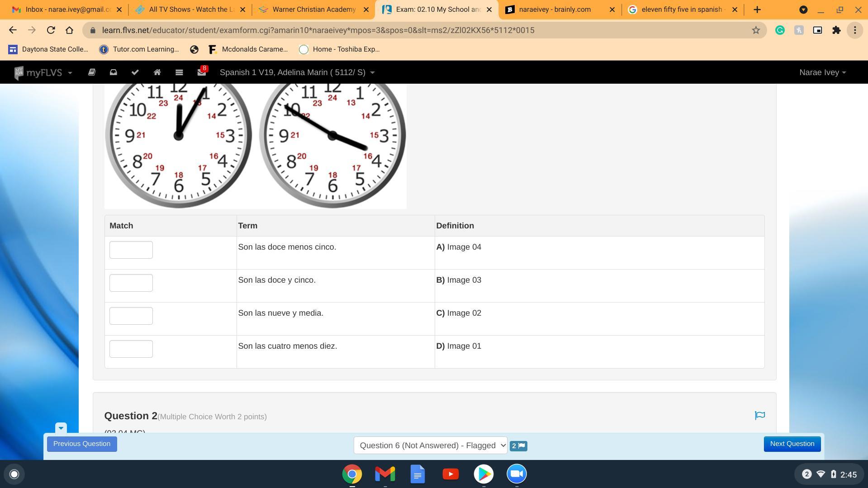Switch to the All TV Shows tab
The width and height of the screenshot is (868, 488).
click(190, 9)
